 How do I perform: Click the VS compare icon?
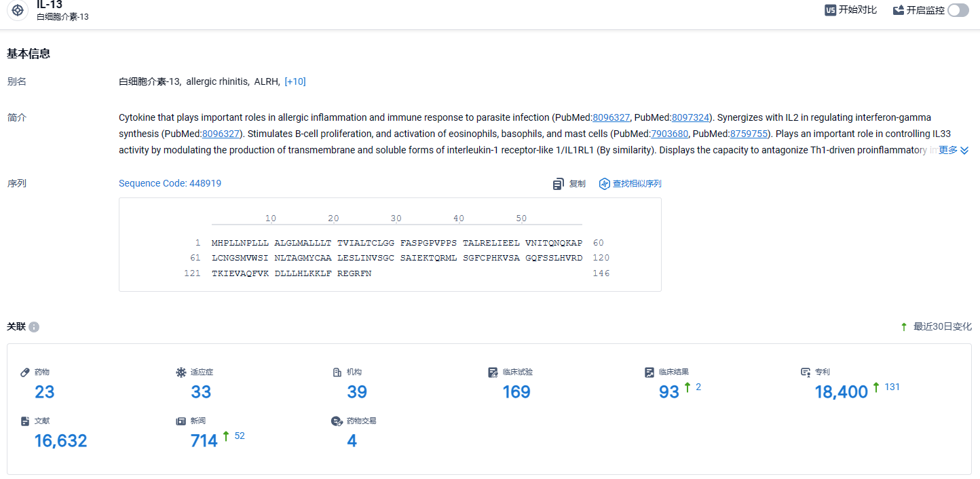830,10
